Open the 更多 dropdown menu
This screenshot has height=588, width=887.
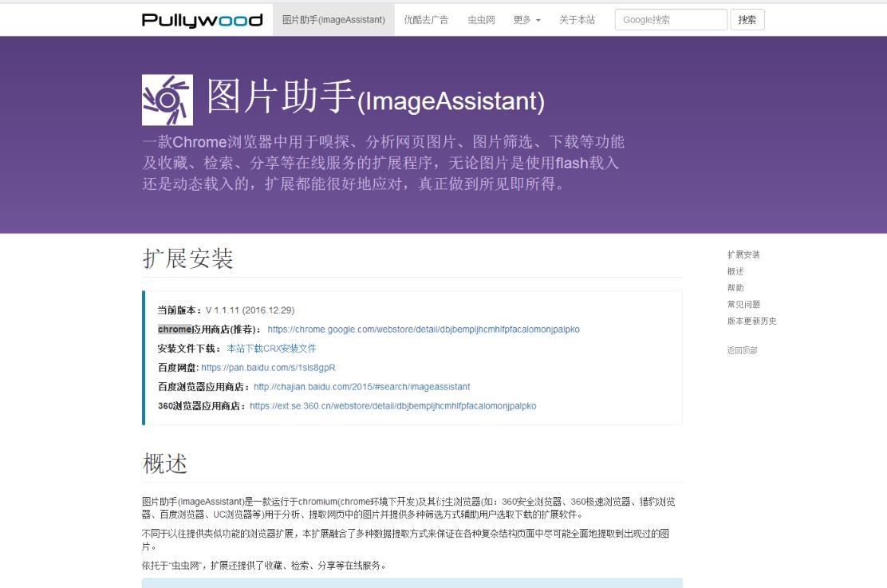coord(526,20)
